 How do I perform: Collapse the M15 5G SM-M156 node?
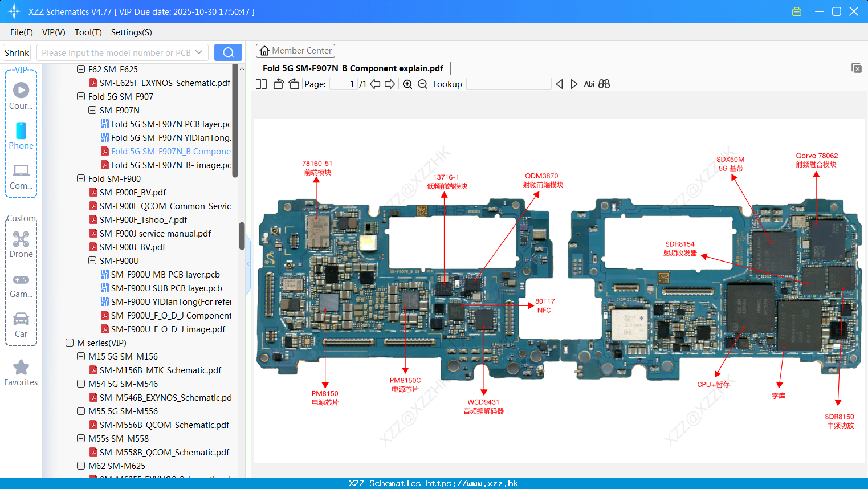pyautogui.click(x=81, y=357)
